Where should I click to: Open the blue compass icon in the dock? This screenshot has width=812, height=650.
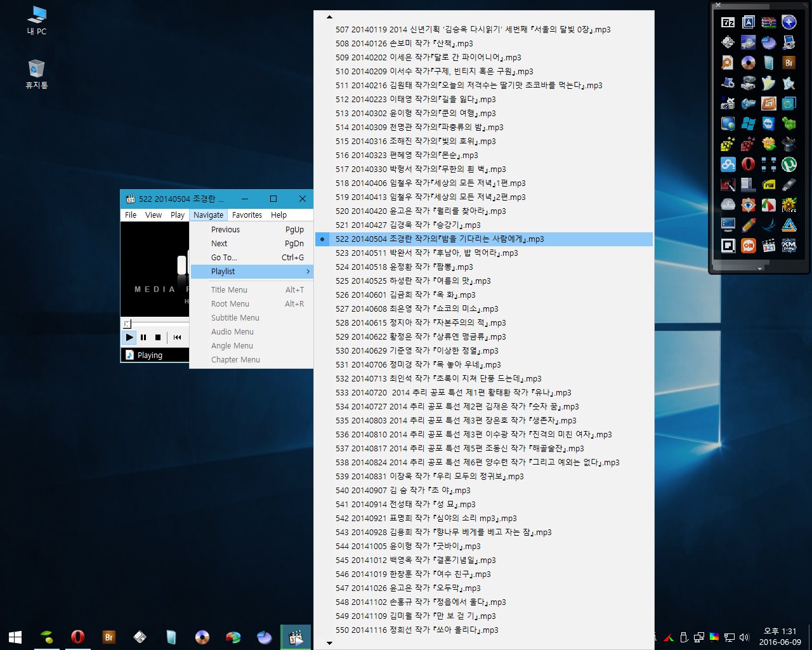tap(789, 22)
